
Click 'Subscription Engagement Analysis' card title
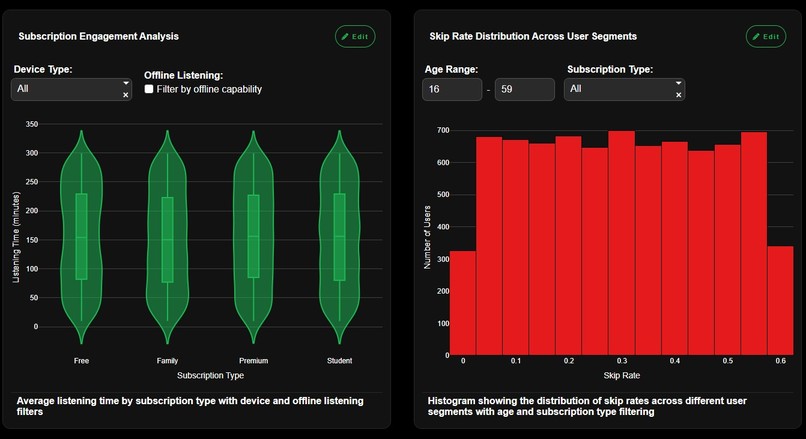point(99,36)
